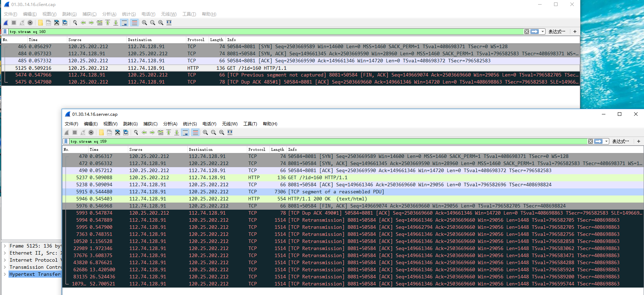Close capture file icon in client toolbar
The width and height of the screenshot is (644, 295).
pos(57,23)
